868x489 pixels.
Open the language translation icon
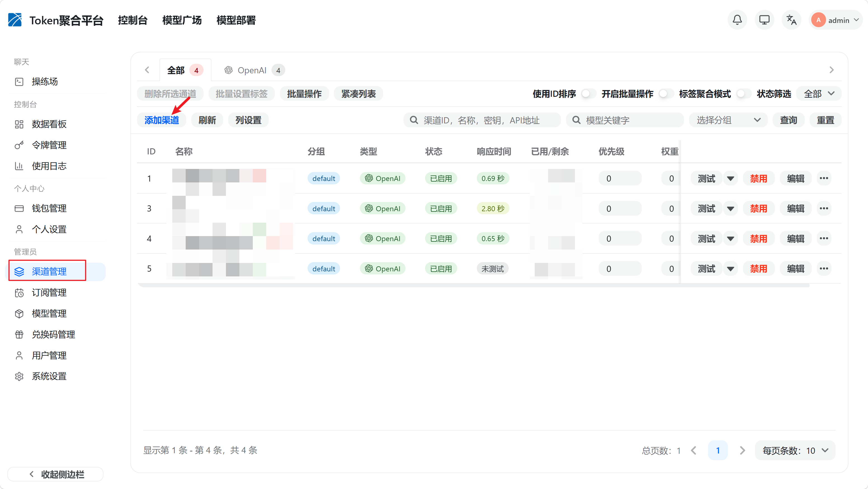[x=791, y=20]
